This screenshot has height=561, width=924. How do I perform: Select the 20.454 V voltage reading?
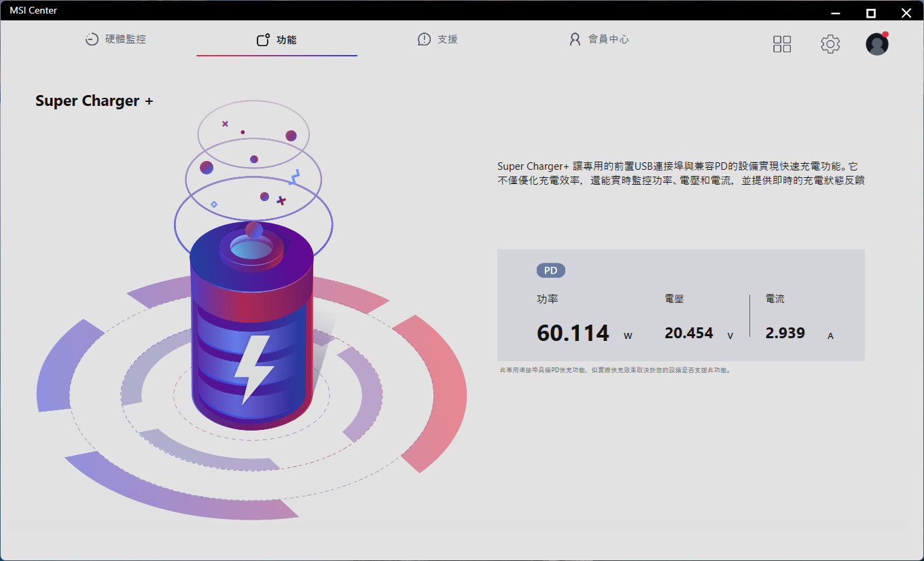click(x=689, y=333)
